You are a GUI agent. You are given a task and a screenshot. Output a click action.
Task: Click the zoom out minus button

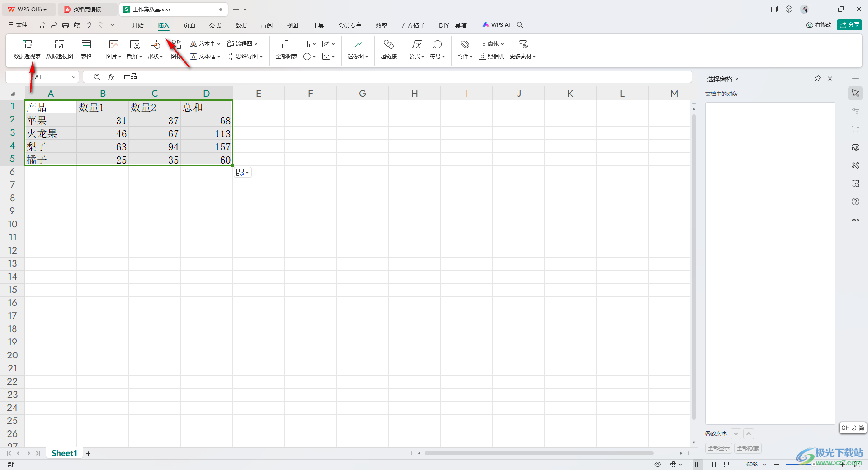pyautogui.click(x=777, y=465)
